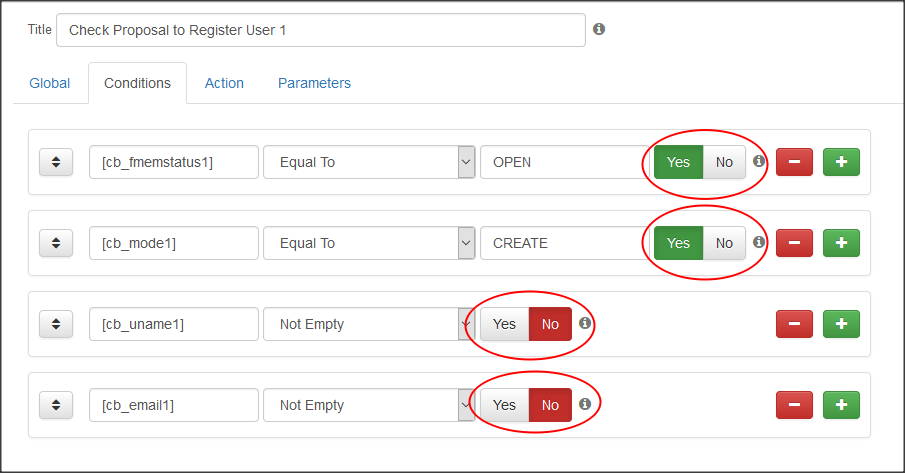Screen dimensions: 905x473
Task: Add a condition after the cb_mode1 row
Action: [x=841, y=243]
